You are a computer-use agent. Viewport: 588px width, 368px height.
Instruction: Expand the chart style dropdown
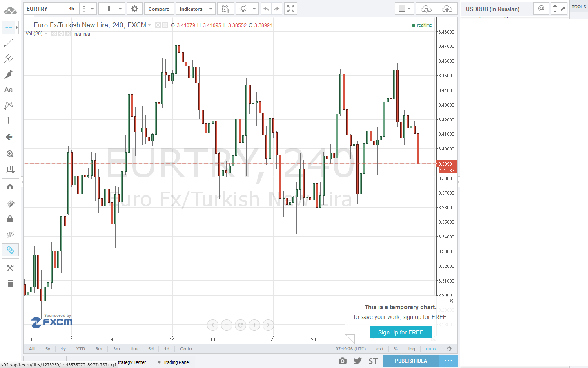pos(120,9)
